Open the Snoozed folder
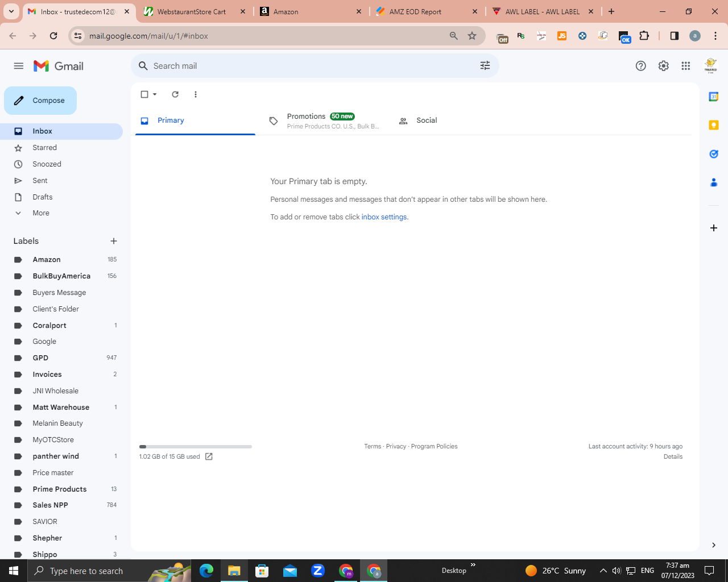Screen dimensions: 728x582 (61, 164)
